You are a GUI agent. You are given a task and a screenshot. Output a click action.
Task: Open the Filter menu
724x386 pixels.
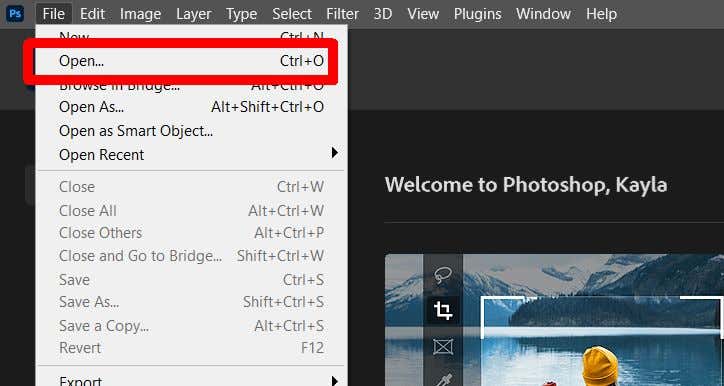(x=342, y=14)
